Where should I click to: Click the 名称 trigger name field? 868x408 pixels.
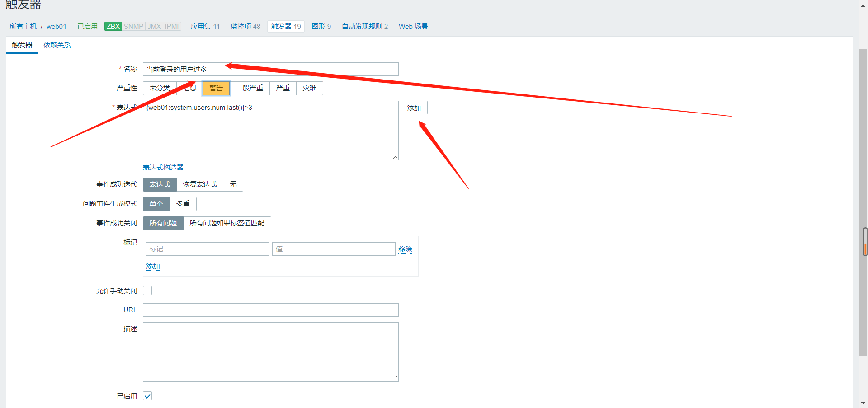click(x=270, y=69)
